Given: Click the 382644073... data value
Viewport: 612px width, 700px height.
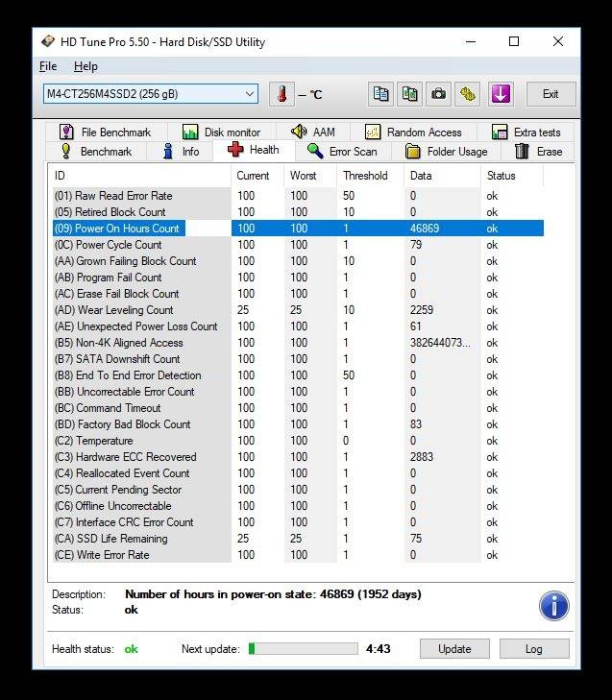Looking at the screenshot, I should point(440,343).
